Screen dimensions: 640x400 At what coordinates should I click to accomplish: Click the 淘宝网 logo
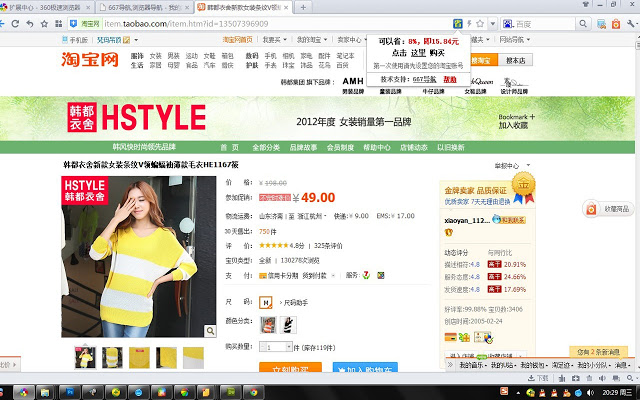click(x=90, y=60)
